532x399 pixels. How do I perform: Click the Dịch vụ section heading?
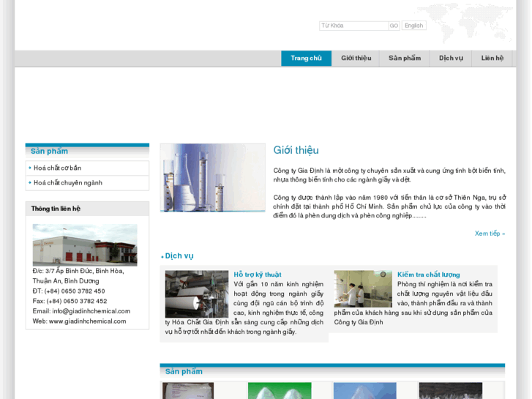(179, 256)
